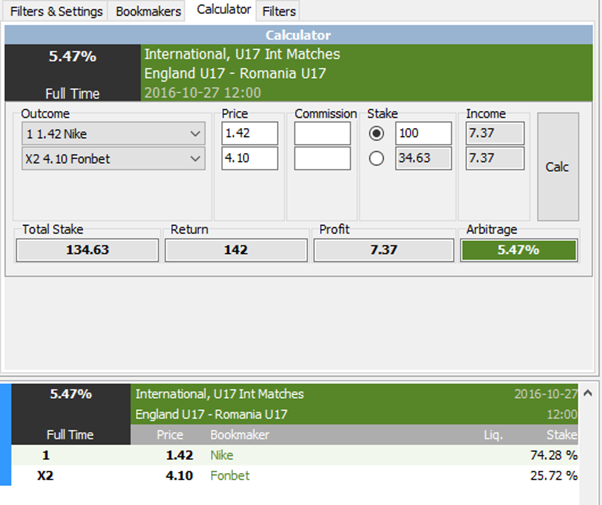Open the Filters tab
Screen dimensions: 602x505
(279, 11)
